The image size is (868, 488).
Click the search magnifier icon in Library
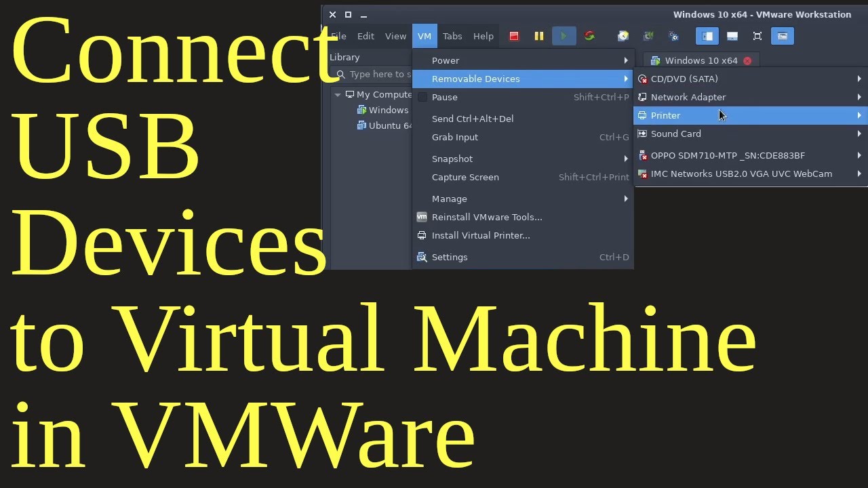pyautogui.click(x=341, y=75)
